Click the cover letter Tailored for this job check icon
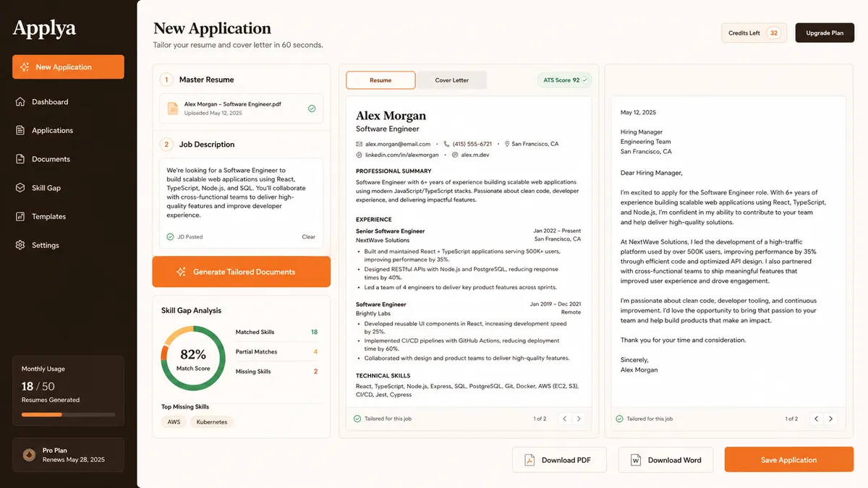Screen dimensions: 868x488 point(619,419)
